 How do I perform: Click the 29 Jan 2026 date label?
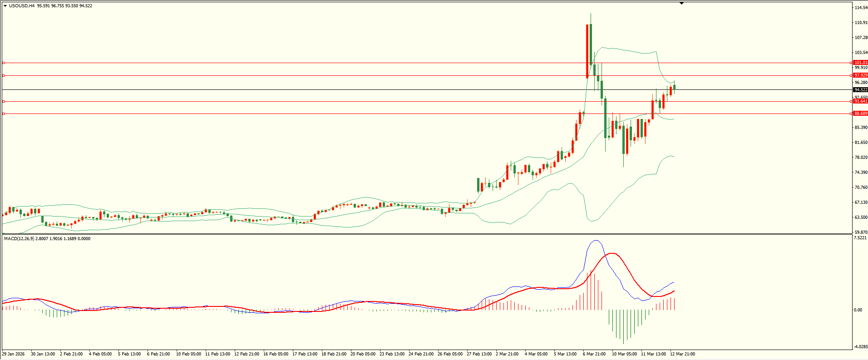[x=14, y=354]
